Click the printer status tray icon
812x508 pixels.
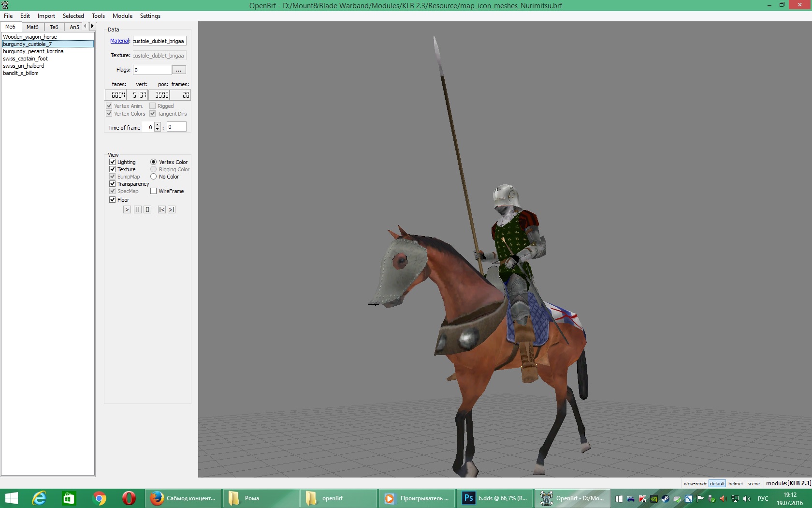(x=677, y=499)
